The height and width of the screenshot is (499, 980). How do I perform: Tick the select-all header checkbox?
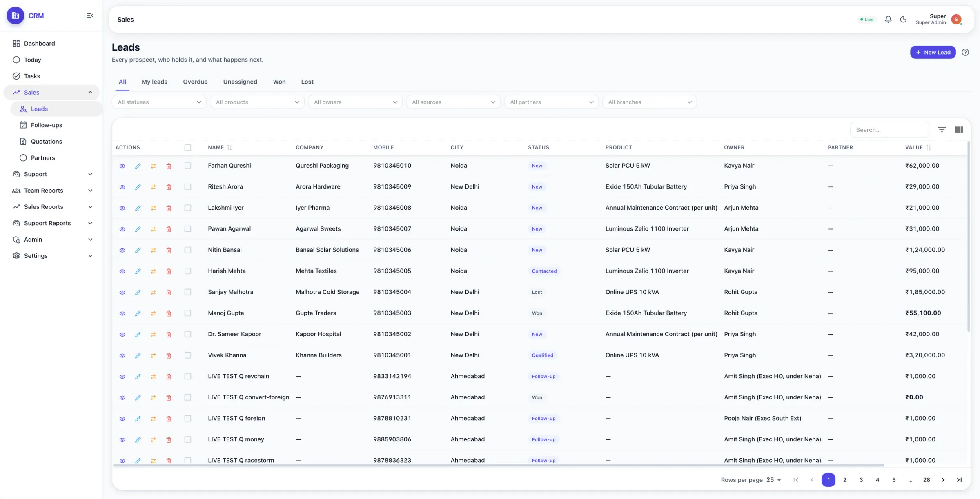pos(188,148)
